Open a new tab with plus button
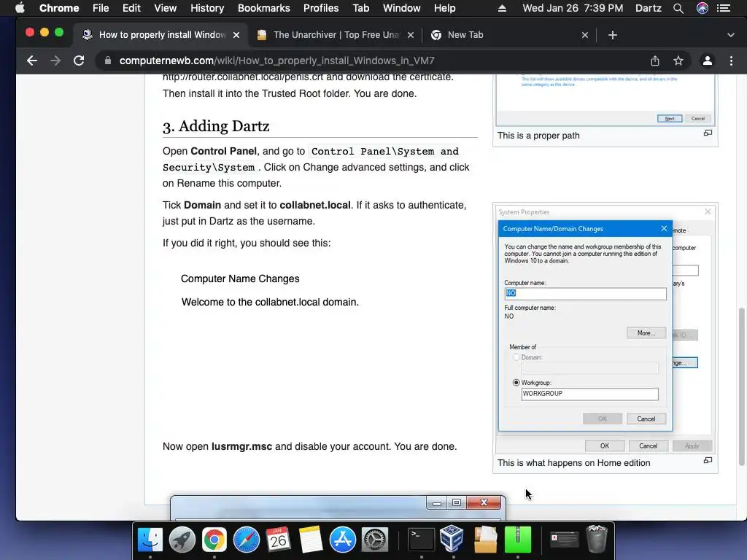The width and height of the screenshot is (747, 560). click(613, 35)
